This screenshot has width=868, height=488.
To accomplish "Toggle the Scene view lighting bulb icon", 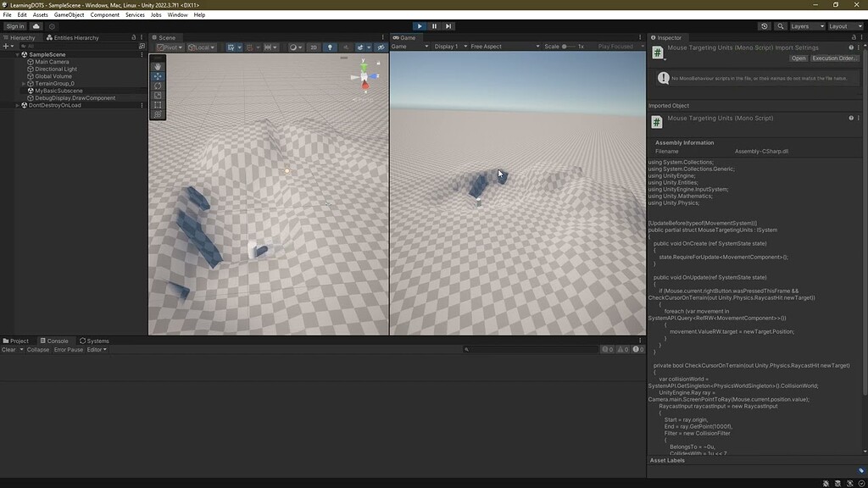I will [330, 47].
